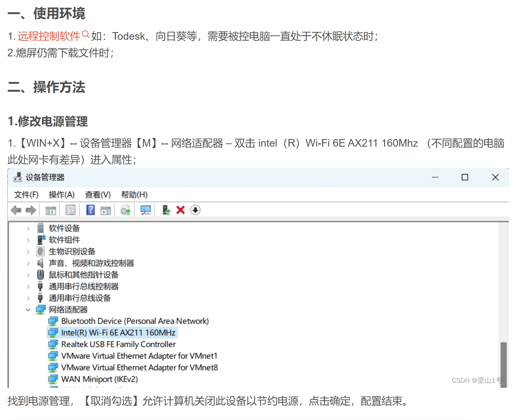Click the Bluetooth Device adapter icon
This screenshot has height=420, width=518.
coord(53,321)
